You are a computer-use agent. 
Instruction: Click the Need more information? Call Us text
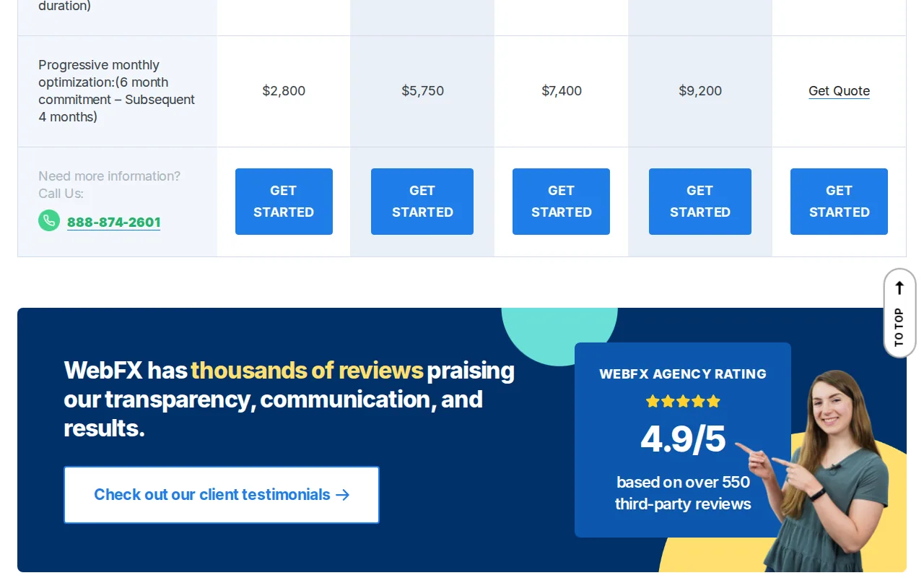(109, 185)
